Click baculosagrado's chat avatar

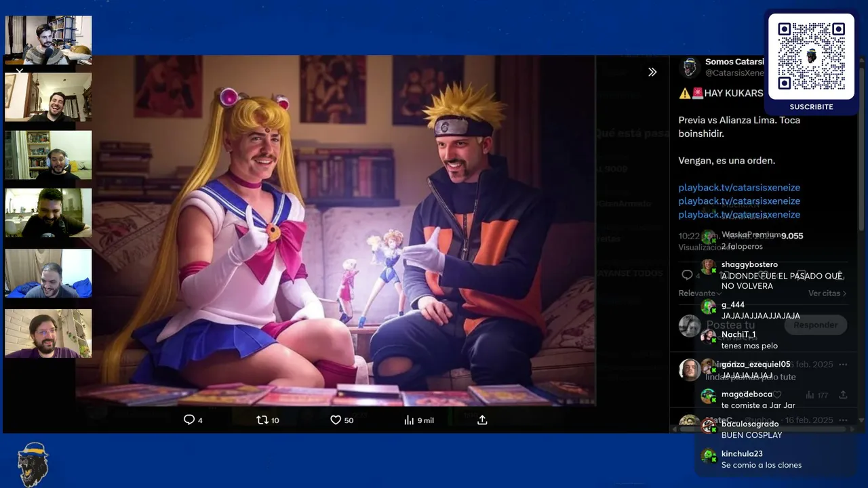pyautogui.click(x=709, y=426)
